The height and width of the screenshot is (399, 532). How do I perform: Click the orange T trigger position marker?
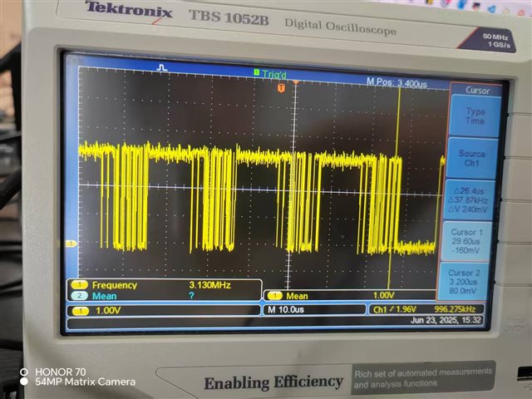click(281, 88)
